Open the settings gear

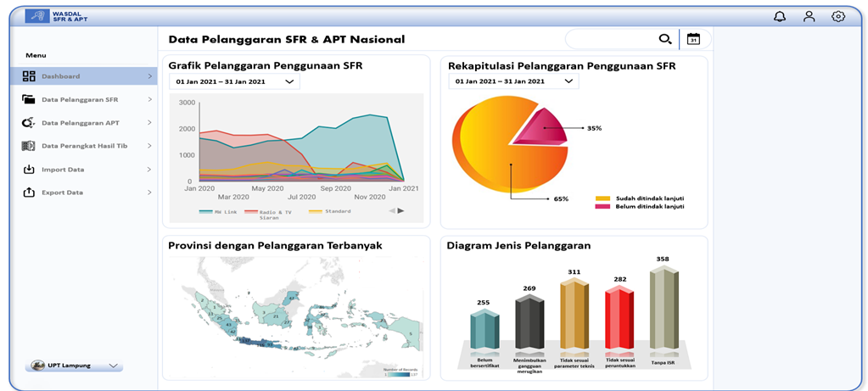[x=838, y=17]
